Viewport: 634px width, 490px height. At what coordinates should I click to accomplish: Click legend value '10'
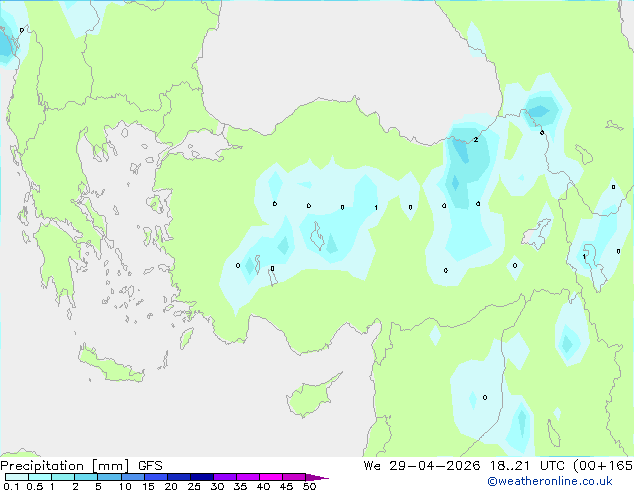[125, 486]
